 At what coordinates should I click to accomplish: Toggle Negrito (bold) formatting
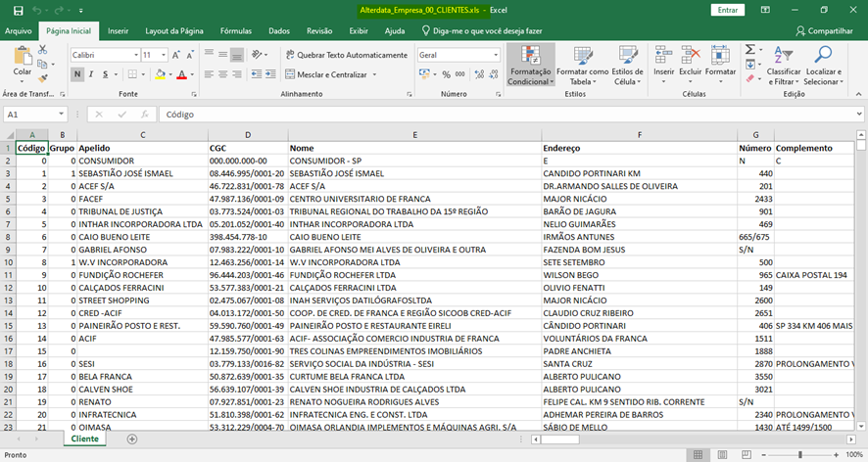click(x=77, y=74)
